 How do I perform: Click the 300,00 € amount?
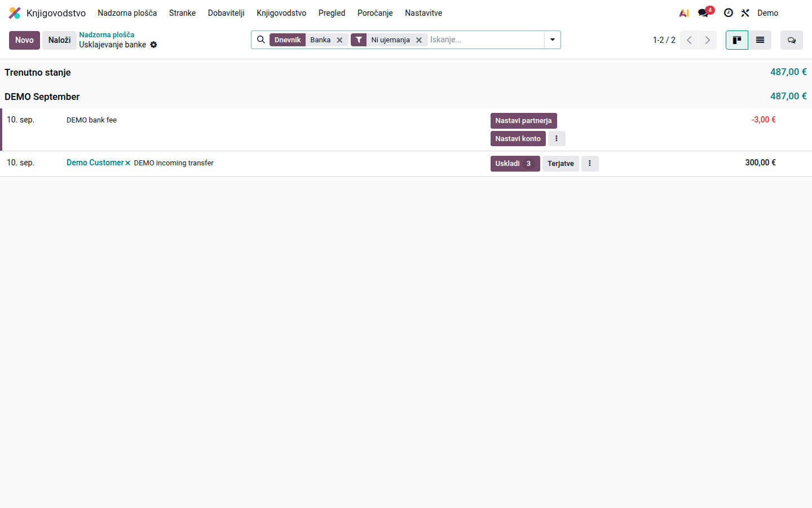(x=760, y=163)
